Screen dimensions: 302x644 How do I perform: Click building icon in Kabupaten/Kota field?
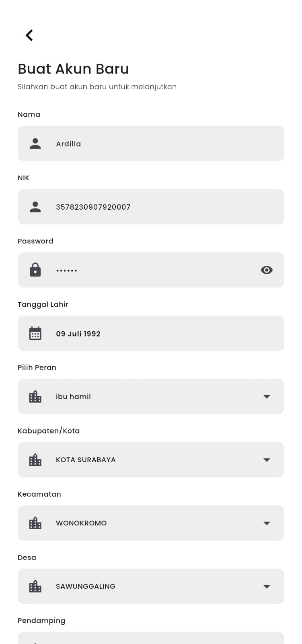point(35,460)
